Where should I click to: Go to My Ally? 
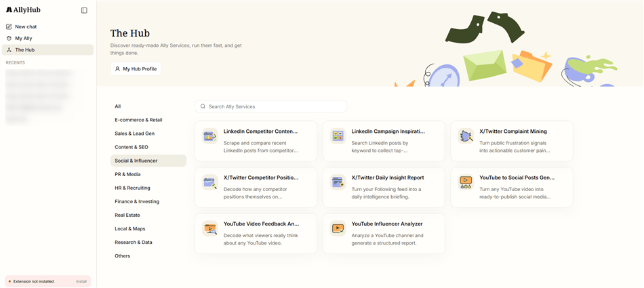point(47,38)
